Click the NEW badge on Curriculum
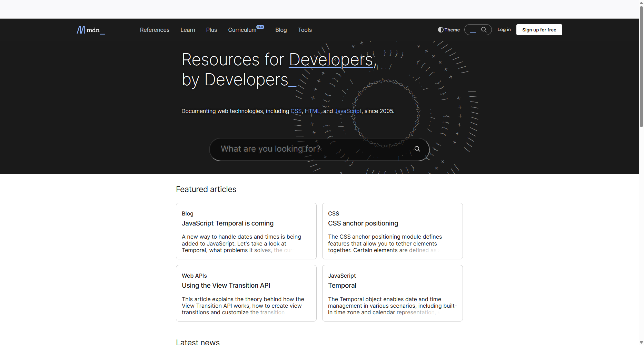Screen dimensions: 644x345 [x=260, y=27]
